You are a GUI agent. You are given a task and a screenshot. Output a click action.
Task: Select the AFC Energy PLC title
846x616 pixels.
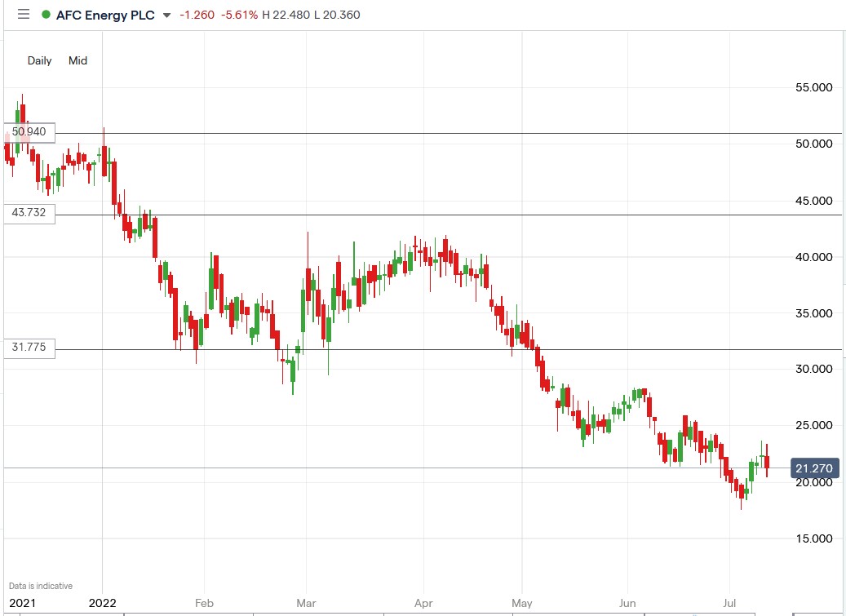pyautogui.click(x=105, y=15)
